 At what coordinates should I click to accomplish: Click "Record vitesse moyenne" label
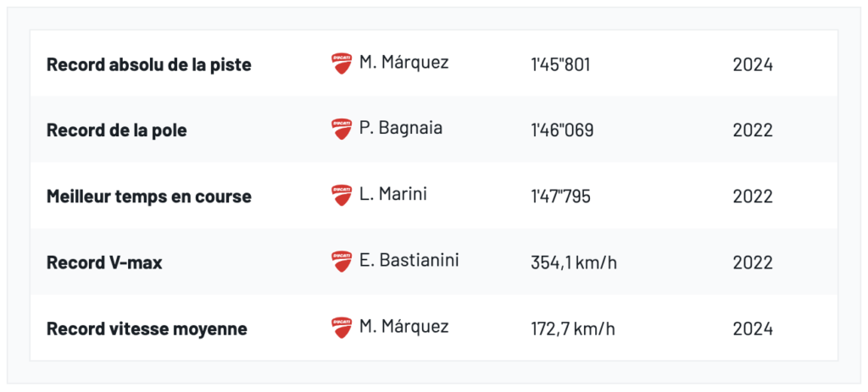[x=147, y=329]
